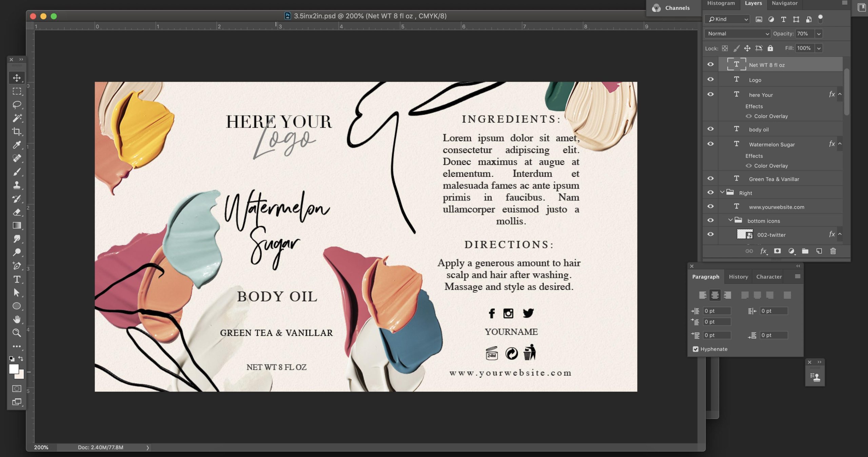Switch to the Character tab
Image resolution: width=868 pixels, height=457 pixels.
(x=769, y=277)
